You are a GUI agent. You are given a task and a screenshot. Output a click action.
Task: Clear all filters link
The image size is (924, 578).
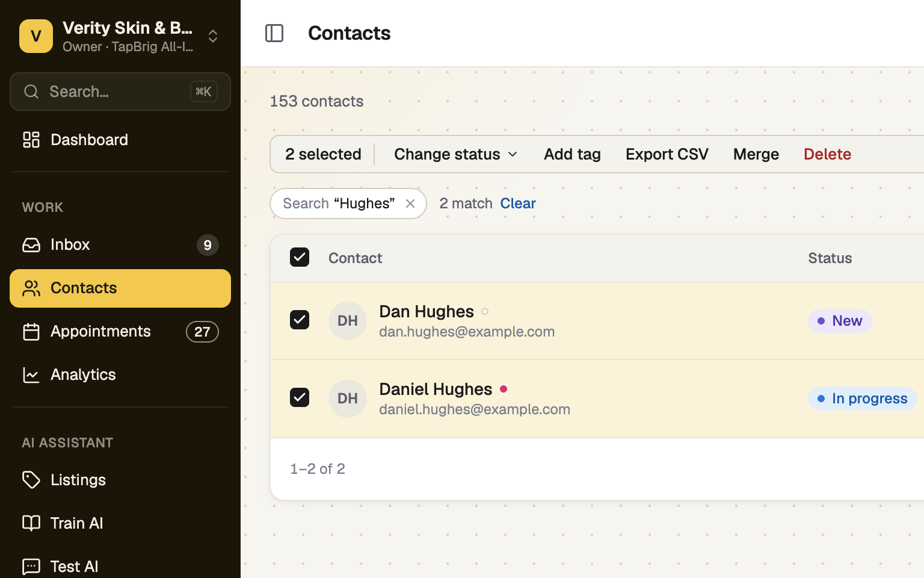coord(518,204)
